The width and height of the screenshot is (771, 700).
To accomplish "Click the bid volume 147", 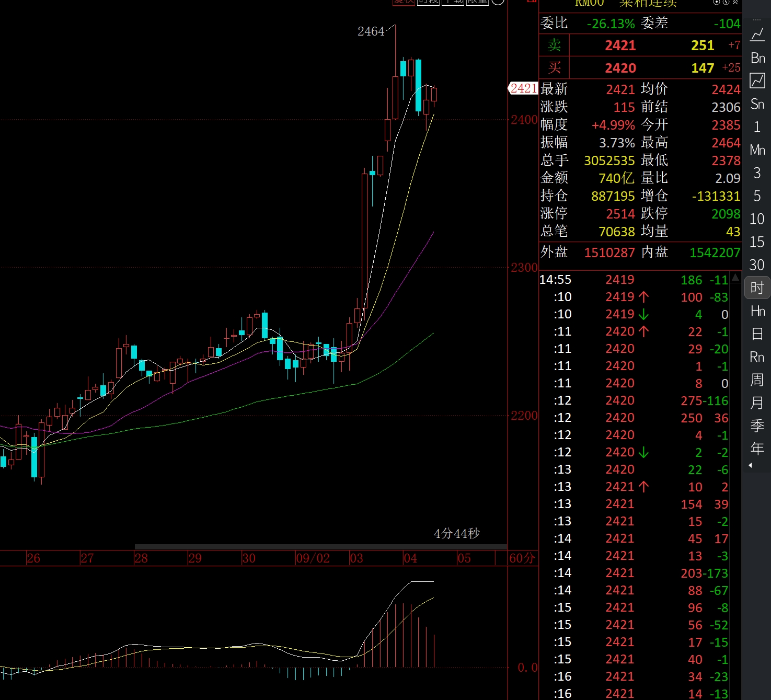I will pyautogui.click(x=703, y=68).
